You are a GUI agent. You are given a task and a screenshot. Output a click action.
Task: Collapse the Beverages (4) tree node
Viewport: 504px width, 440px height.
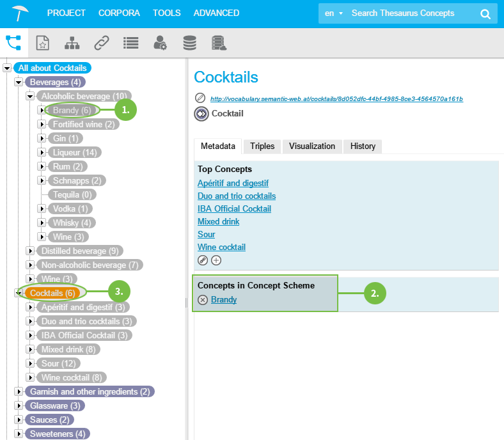pyautogui.click(x=19, y=82)
